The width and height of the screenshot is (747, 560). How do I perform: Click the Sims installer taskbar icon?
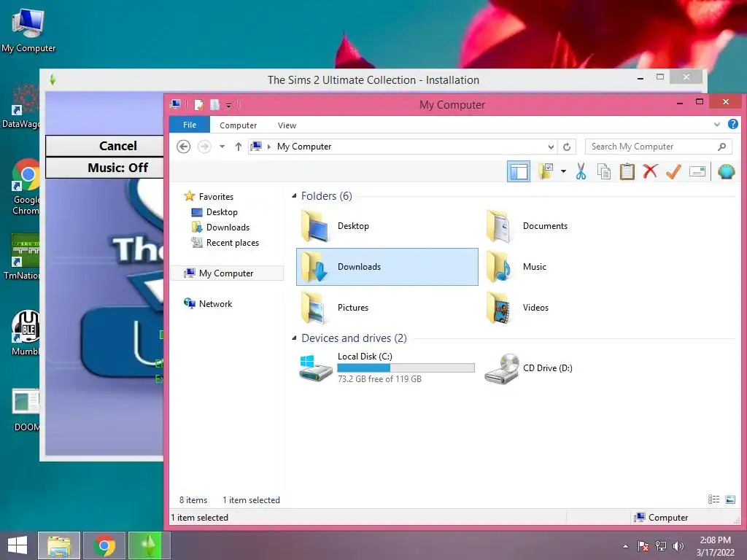tap(149, 545)
